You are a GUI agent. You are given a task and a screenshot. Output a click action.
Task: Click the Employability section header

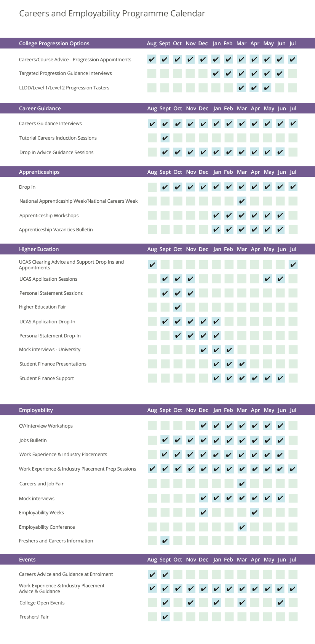click(x=36, y=410)
